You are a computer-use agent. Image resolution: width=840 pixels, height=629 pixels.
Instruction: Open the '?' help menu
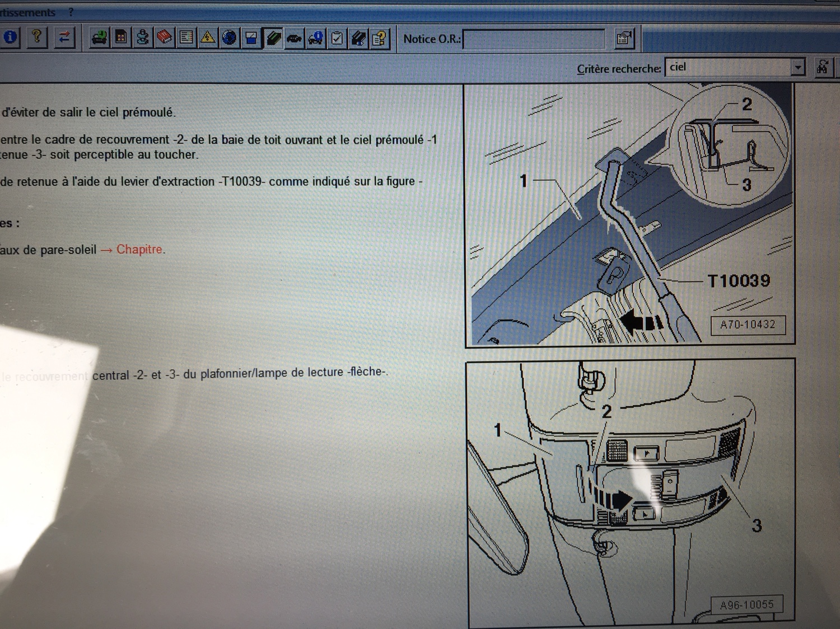pos(71,12)
